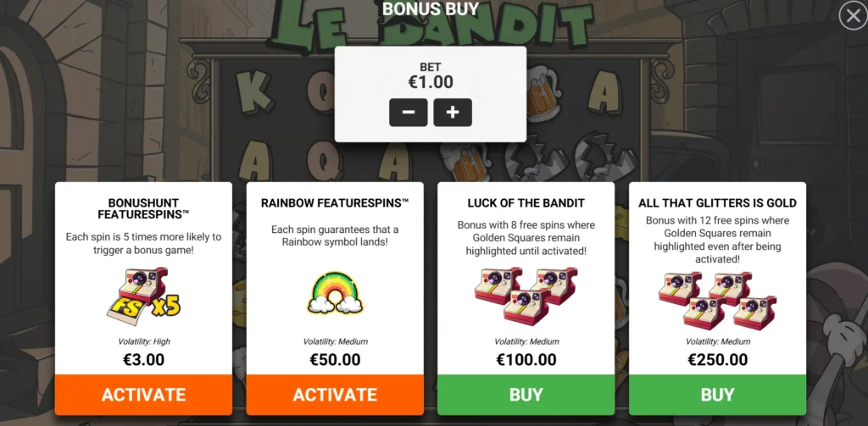
Task: Click the Luck of the Bandit title
Action: [x=526, y=203]
